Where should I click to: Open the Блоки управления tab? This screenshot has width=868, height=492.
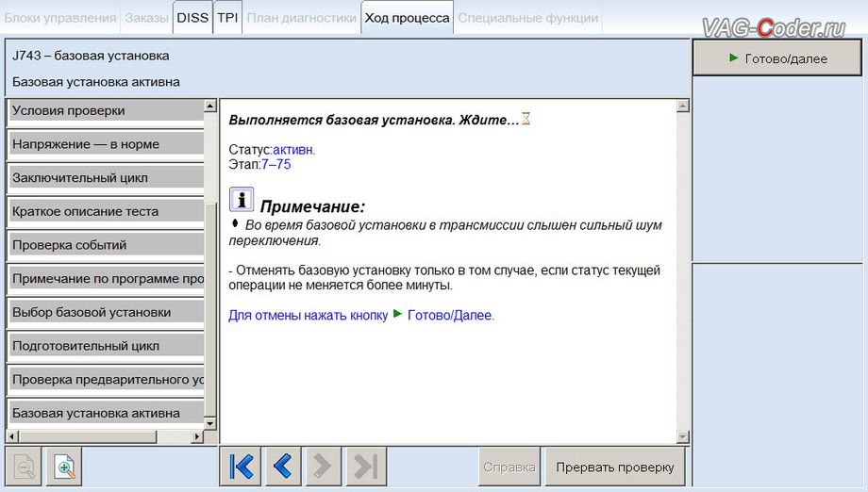point(60,18)
